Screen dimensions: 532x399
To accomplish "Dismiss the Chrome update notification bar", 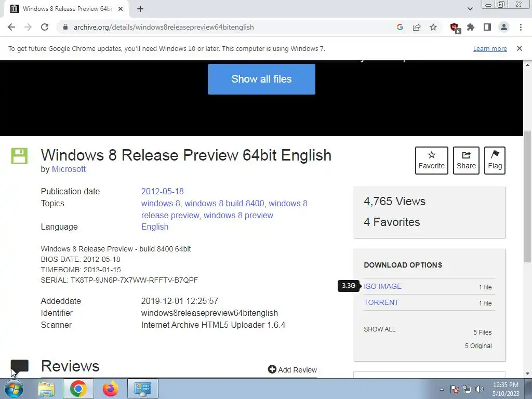I will click(x=520, y=48).
